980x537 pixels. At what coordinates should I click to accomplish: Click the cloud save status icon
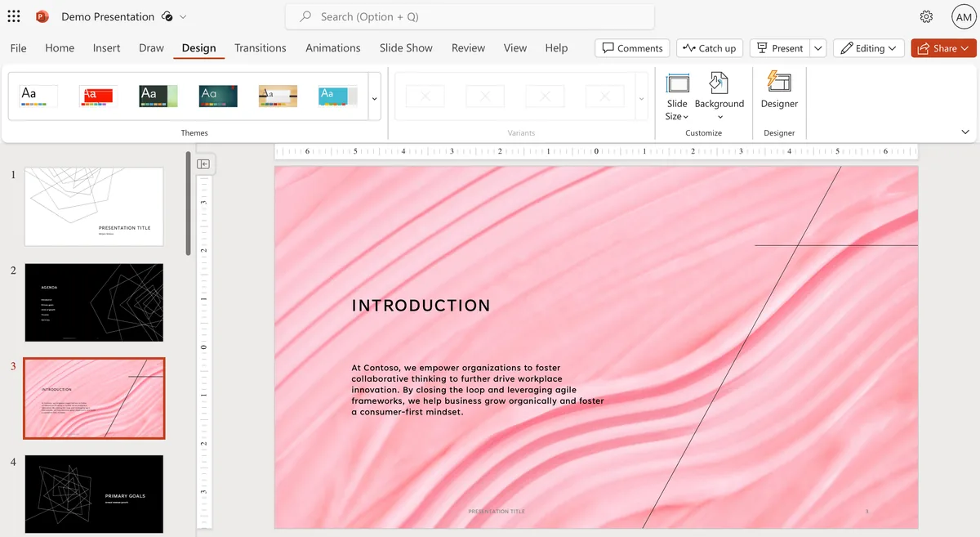[167, 16]
